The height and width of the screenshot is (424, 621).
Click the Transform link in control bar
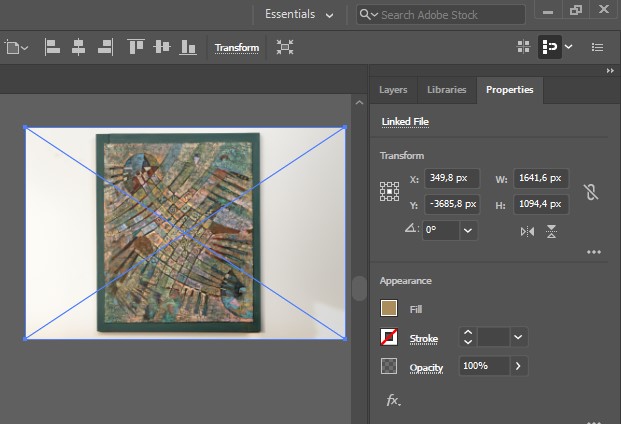pyautogui.click(x=237, y=48)
